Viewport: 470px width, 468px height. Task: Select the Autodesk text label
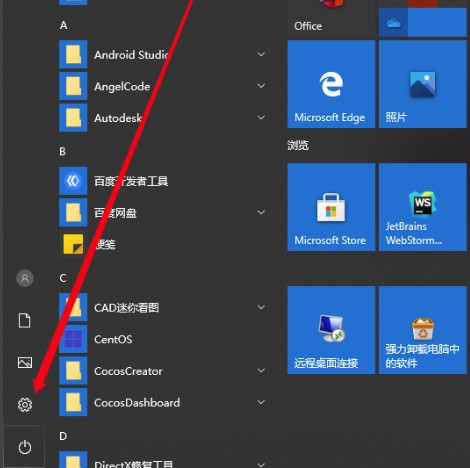click(x=118, y=118)
